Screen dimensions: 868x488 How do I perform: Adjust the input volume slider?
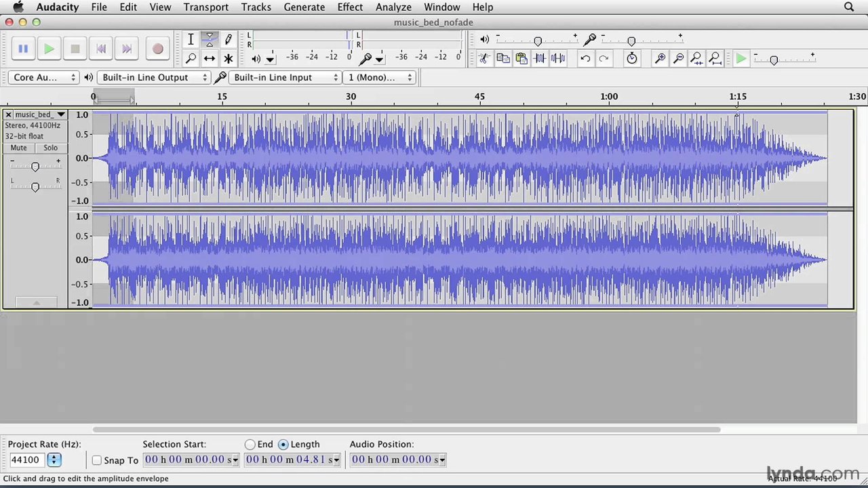pyautogui.click(x=631, y=41)
